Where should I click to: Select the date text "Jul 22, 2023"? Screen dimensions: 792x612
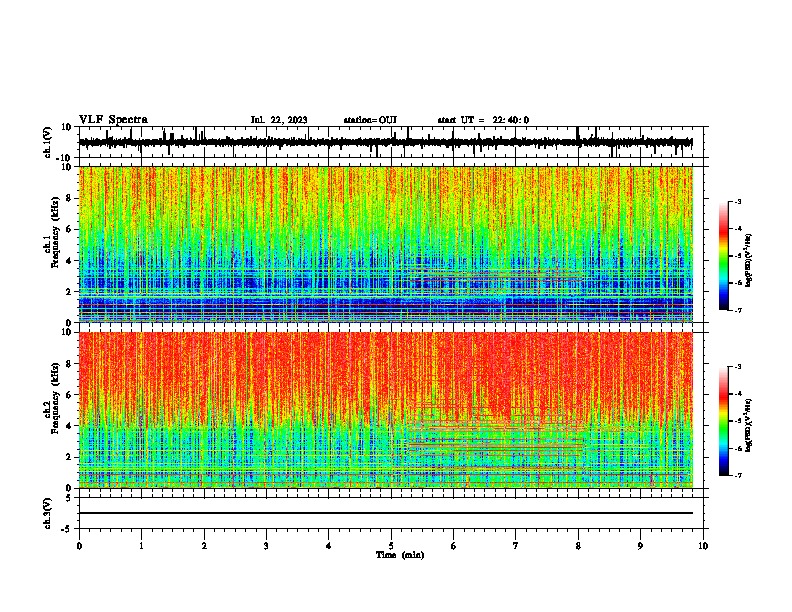[x=279, y=120]
